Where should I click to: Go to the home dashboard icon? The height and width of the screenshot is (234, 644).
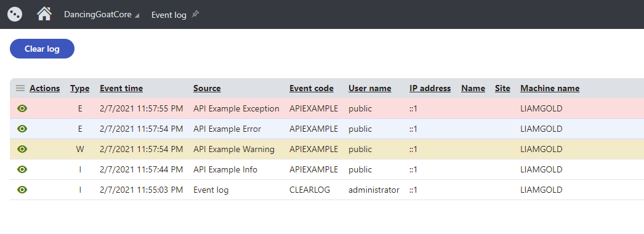click(44, 14)
